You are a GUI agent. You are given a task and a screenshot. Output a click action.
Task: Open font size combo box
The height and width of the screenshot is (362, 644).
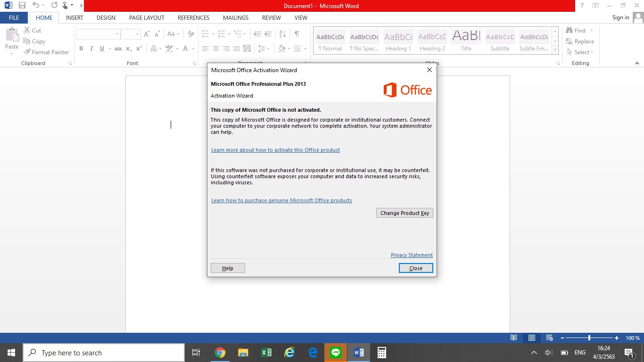click(x=130, y=34)
